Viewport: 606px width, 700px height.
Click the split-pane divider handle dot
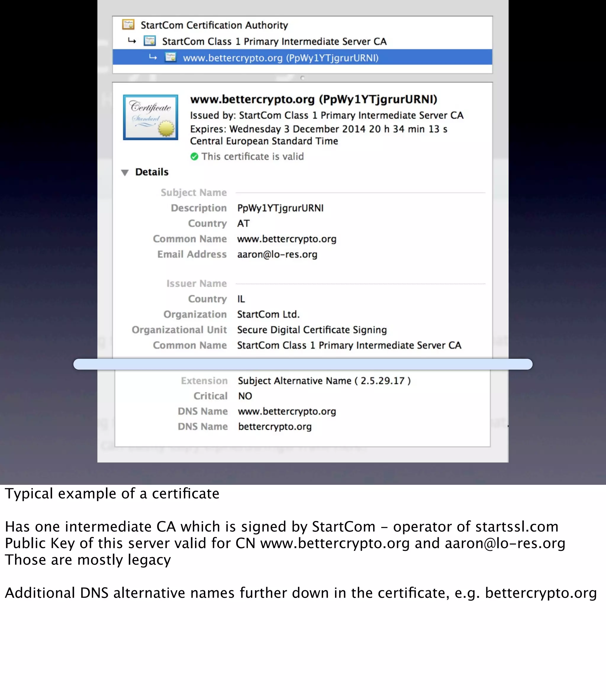coord(302,78)
